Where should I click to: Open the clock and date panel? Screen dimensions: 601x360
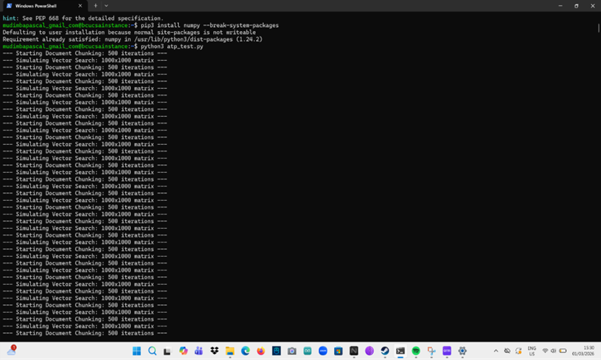(583, 351)
